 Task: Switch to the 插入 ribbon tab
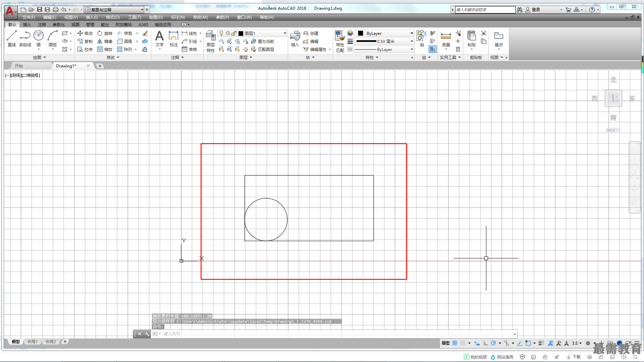[x=27, y=24]
